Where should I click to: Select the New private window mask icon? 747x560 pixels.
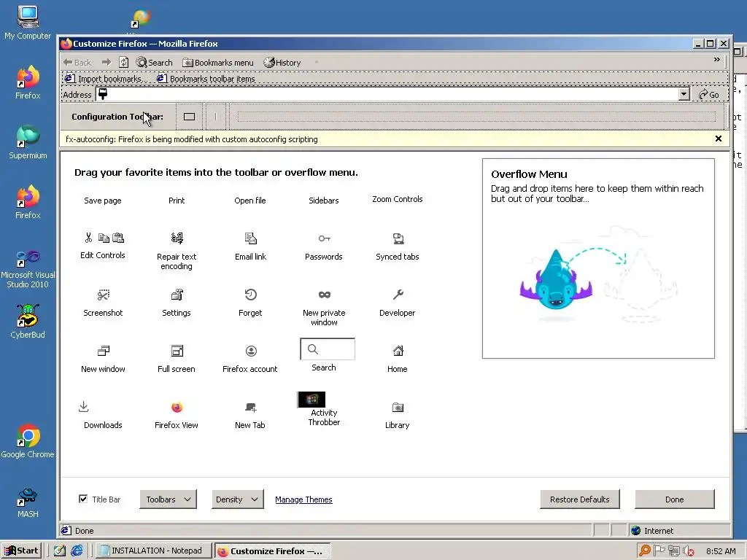(x=325, y=295)
